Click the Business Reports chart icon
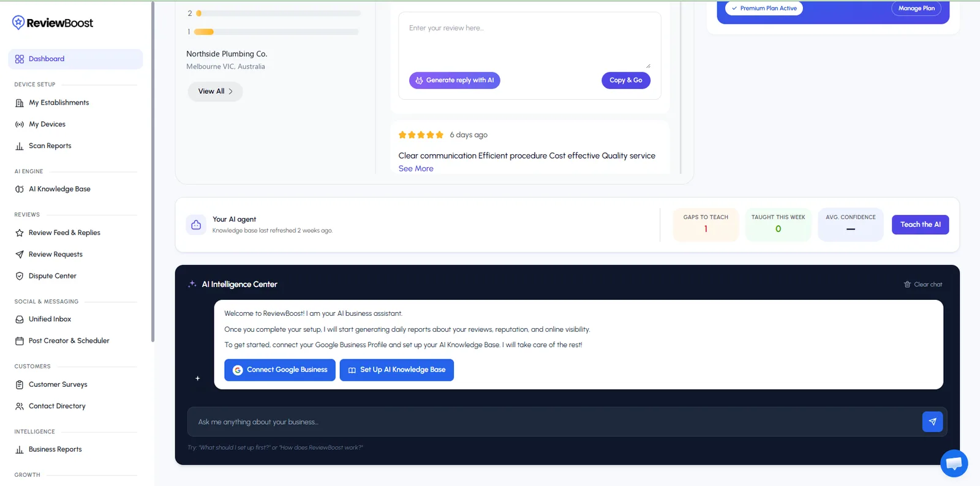 20,449
